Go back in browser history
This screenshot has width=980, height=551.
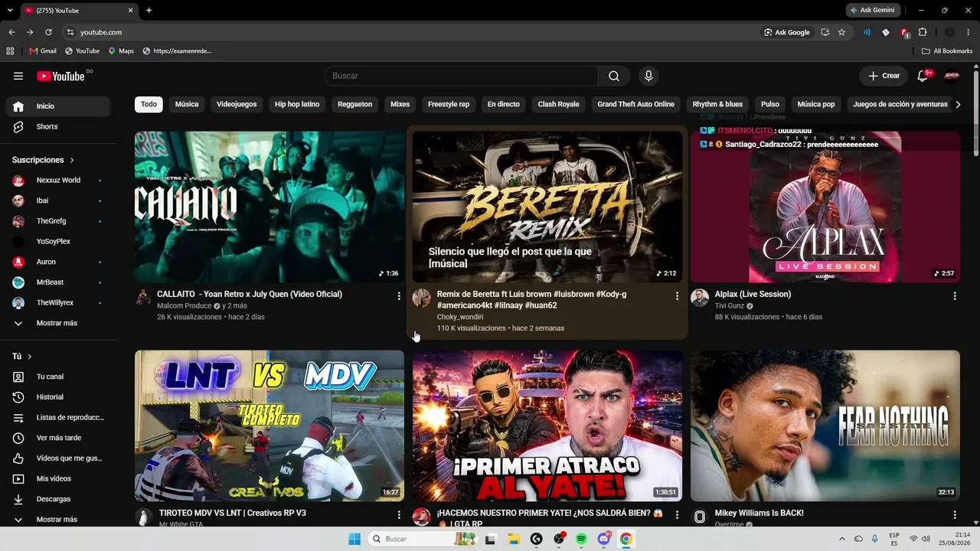click(x=11, y=32)
